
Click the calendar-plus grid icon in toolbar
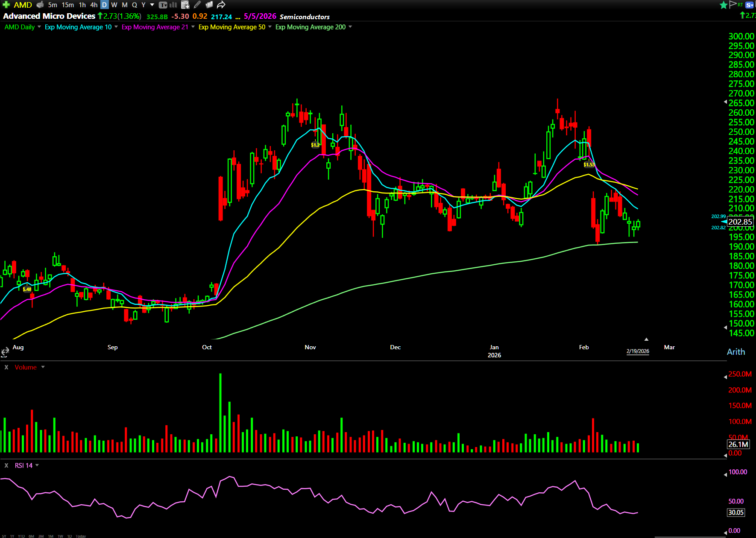185,5
